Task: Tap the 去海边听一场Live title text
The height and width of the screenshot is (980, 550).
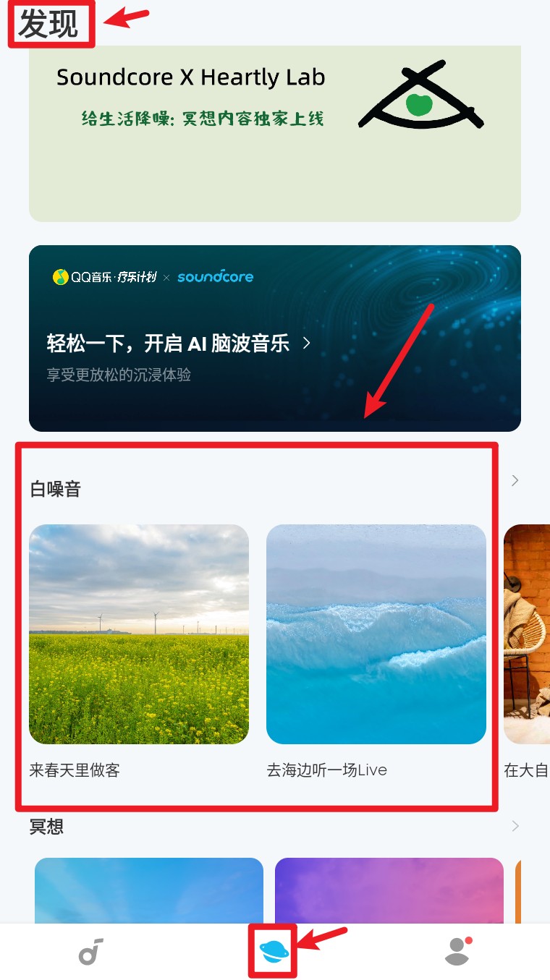Action: [x=327, y=770]
